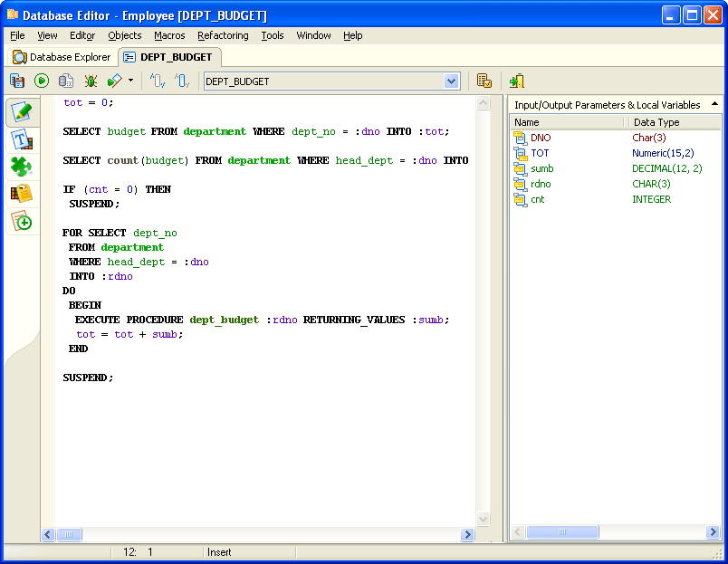Open the debug procedure bug icon
This screenshot has width=728, height=564.
click(89, 81)
